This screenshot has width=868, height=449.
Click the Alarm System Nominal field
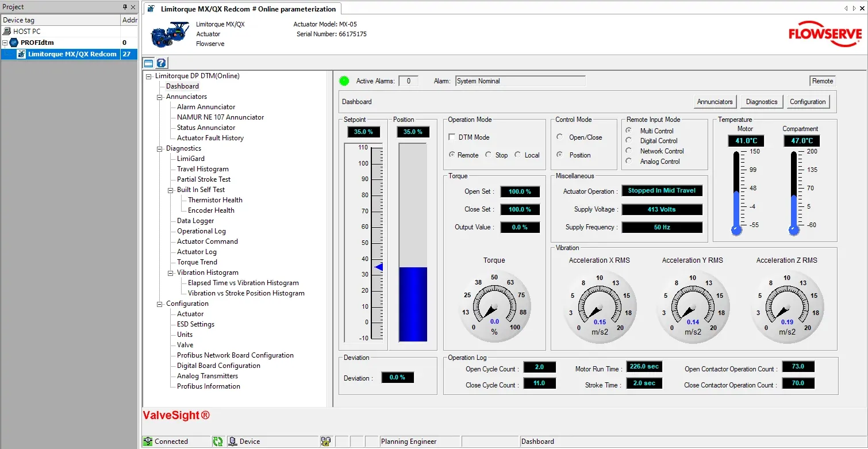(520, 81)
